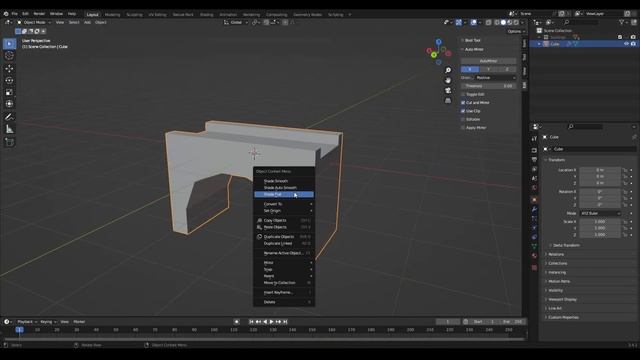The image size is (640, 360).
Task: Open the Physics properties tab icon
Action: (534, 228)
